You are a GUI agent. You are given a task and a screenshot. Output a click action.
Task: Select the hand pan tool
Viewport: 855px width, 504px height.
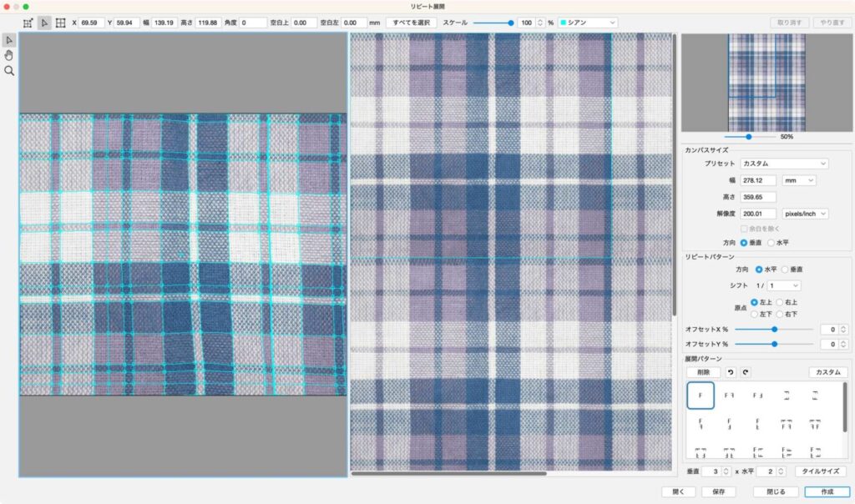pos(9,55)
